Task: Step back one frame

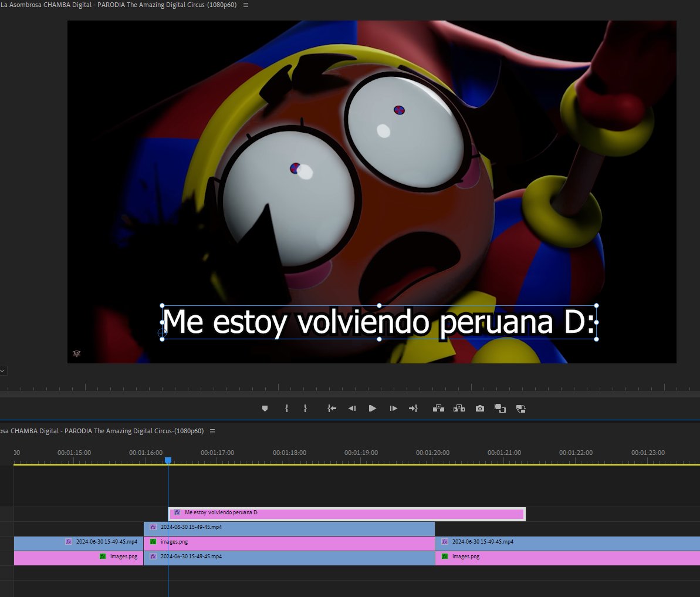Action: click(352, 408)
